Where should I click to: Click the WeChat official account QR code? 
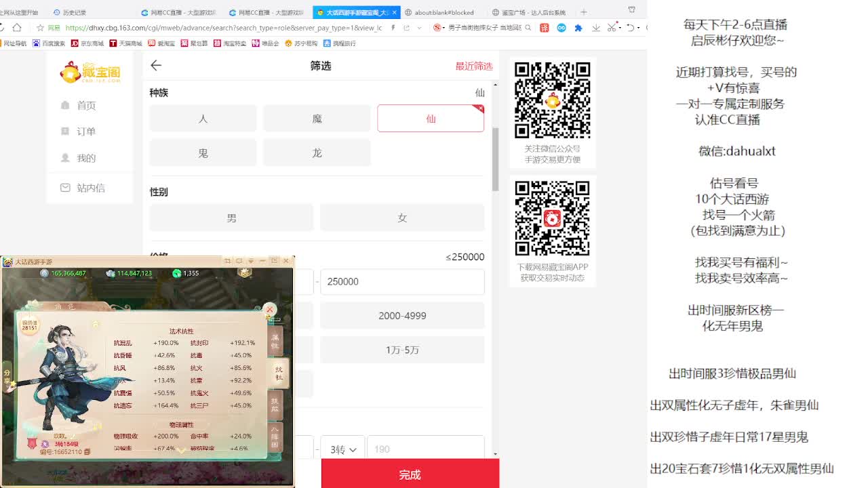click(553, 100)
